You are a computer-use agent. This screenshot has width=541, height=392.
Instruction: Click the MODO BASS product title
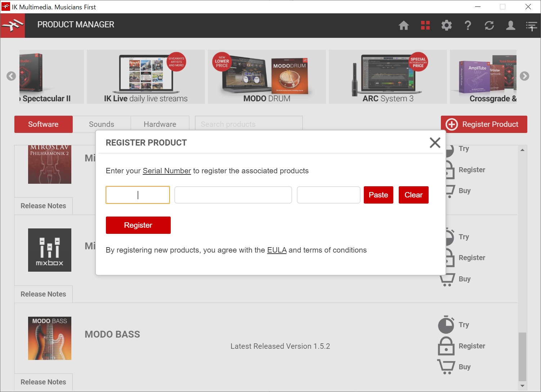(x=112, y=334)
